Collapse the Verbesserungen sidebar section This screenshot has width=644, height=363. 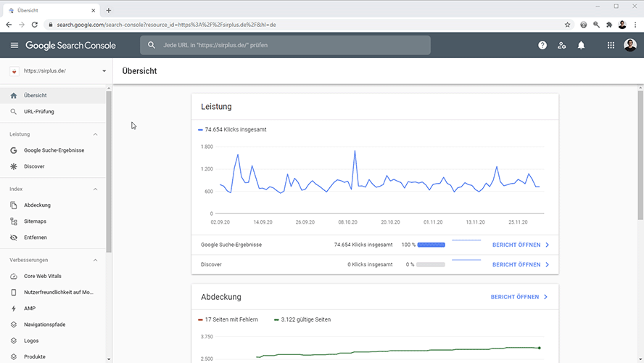(x=95, y=260)
